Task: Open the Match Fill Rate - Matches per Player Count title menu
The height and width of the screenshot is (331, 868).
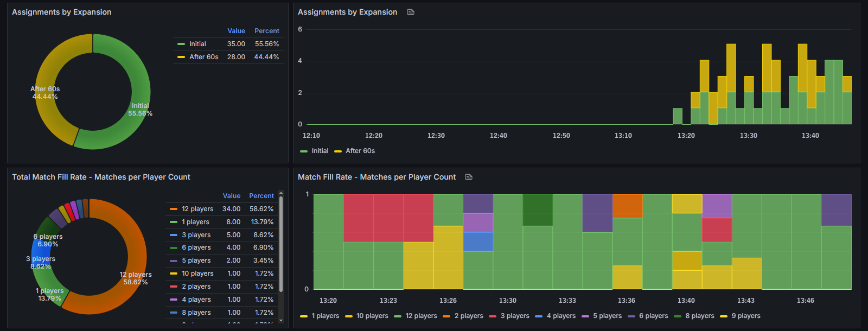Action: point(376,177)
